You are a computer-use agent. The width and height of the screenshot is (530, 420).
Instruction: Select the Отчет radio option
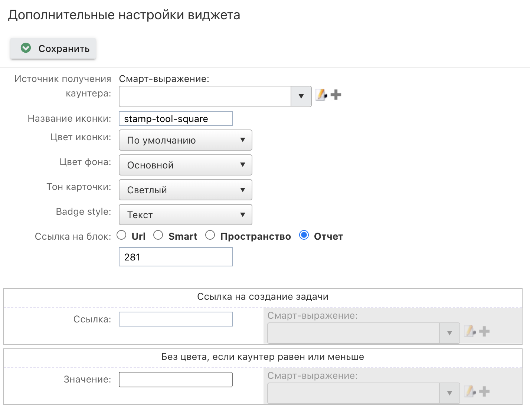304,235
